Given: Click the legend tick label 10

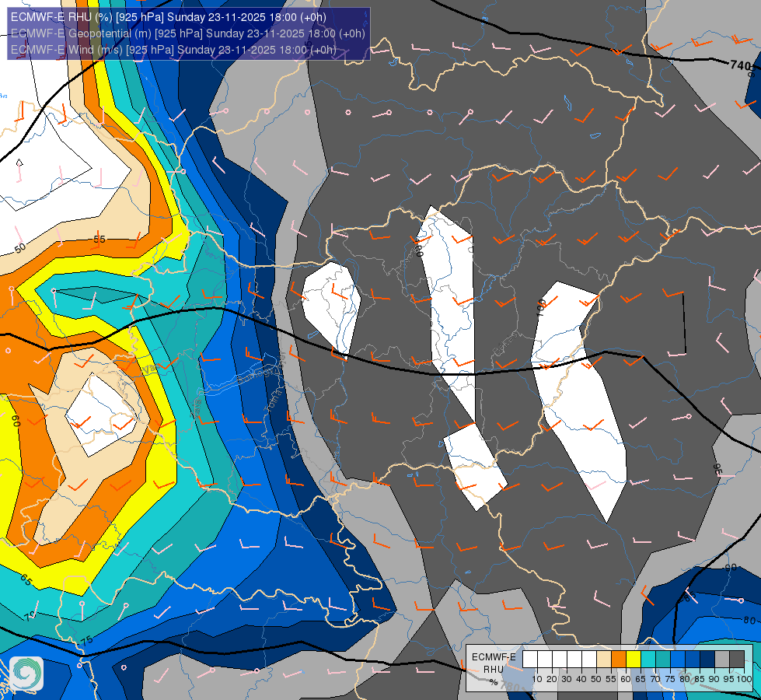Looking at the screenshot, I should pos(537,679).
